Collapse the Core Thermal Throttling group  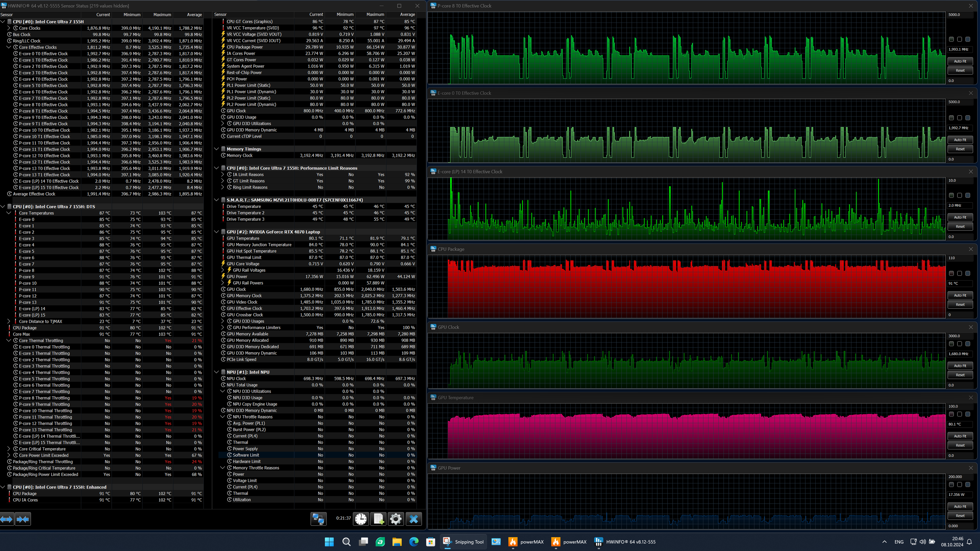pyautogui.click(x=9, y=341)
